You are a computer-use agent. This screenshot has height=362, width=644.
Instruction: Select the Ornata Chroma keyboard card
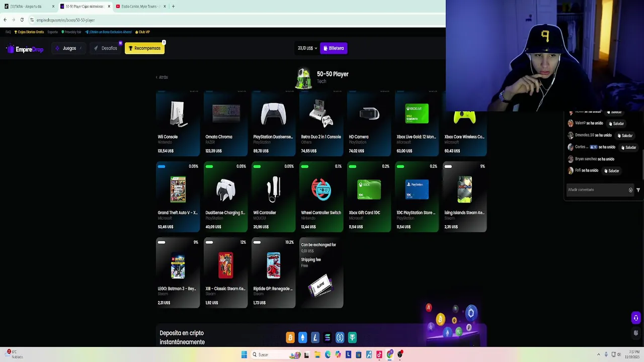coord(225,123)
